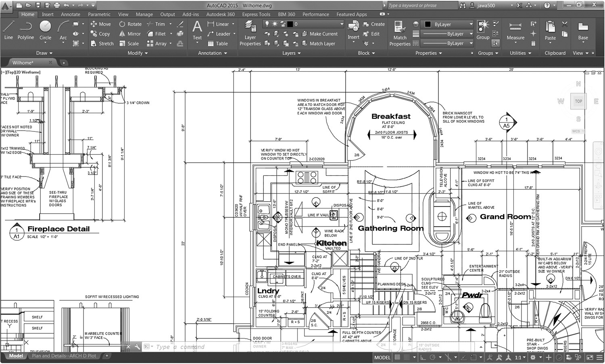Click MODEL space button in status bar
Screen dimensions: 605x364
coord(382,357)
